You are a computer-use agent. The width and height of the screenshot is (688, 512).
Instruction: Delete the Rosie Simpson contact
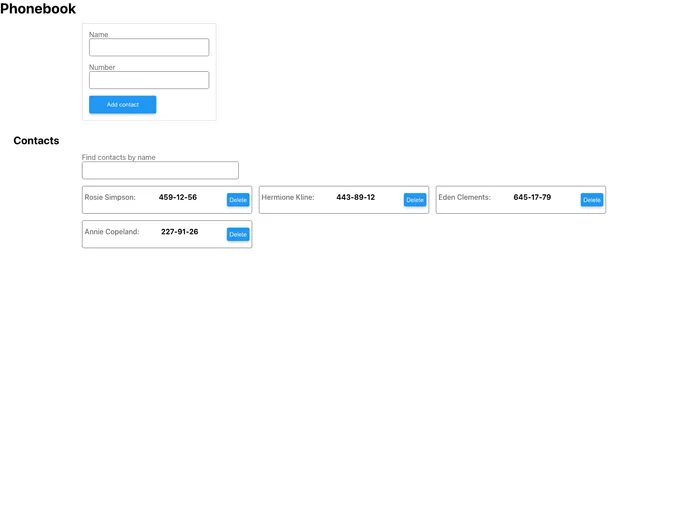pos(238,200)
